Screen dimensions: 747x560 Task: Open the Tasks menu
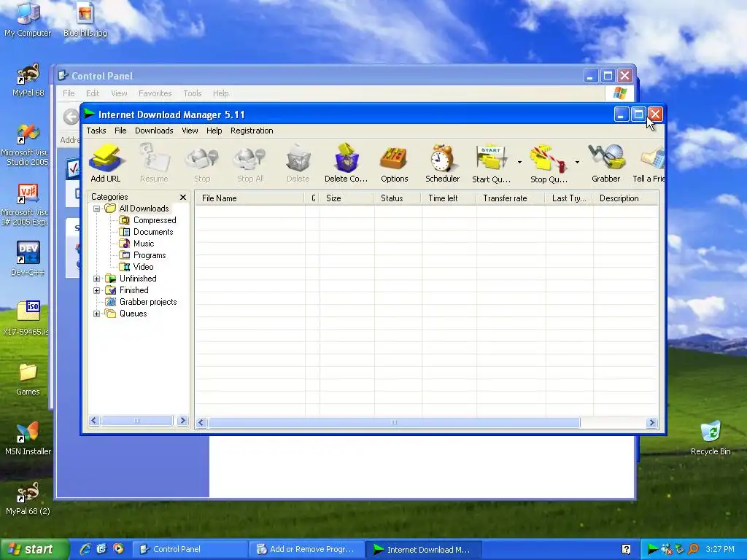(96, 131)
